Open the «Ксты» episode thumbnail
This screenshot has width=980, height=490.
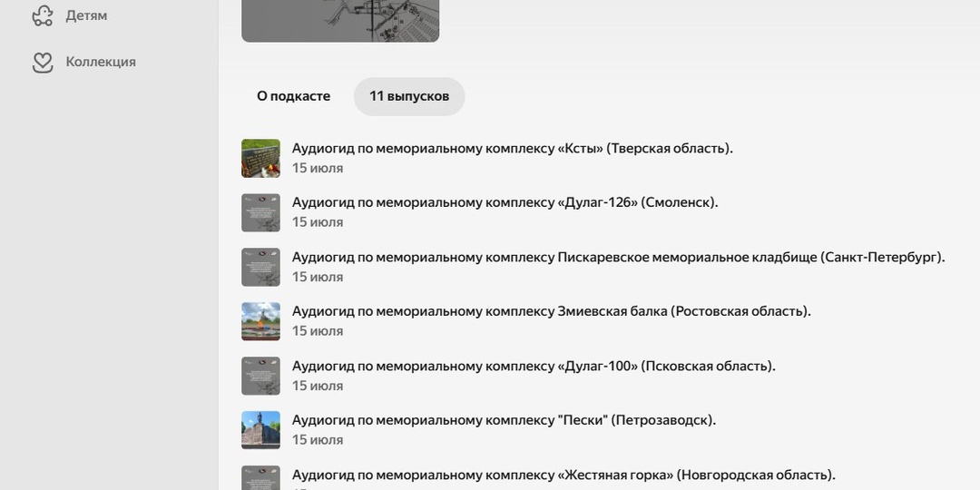(260, 158)
